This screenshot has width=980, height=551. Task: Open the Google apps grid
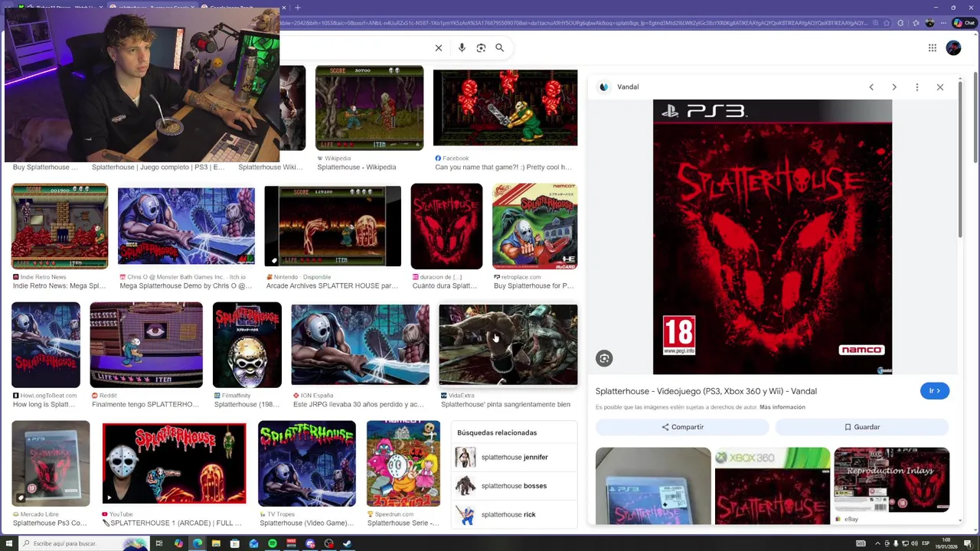click(x=933, y=47)
